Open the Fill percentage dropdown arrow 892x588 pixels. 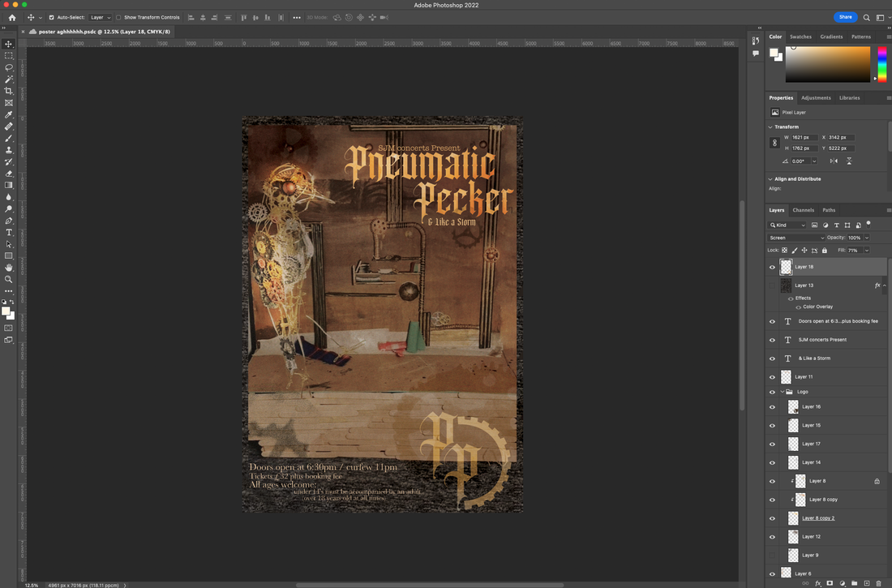click(x=867, y=251)
